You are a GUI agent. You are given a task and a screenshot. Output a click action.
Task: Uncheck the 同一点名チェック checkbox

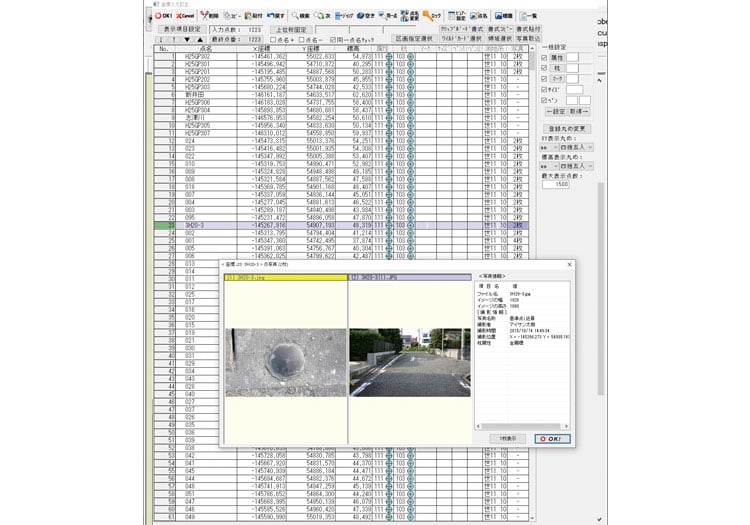tap(333, 40)
